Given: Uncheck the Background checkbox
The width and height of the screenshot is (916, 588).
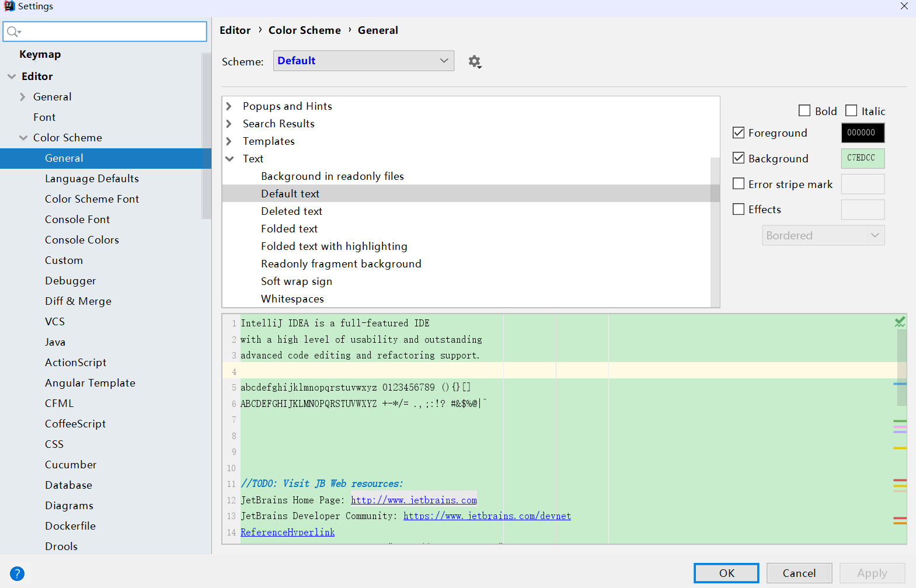Looking at the screenshot, I should pyautogui.click(x=739, y=158).
